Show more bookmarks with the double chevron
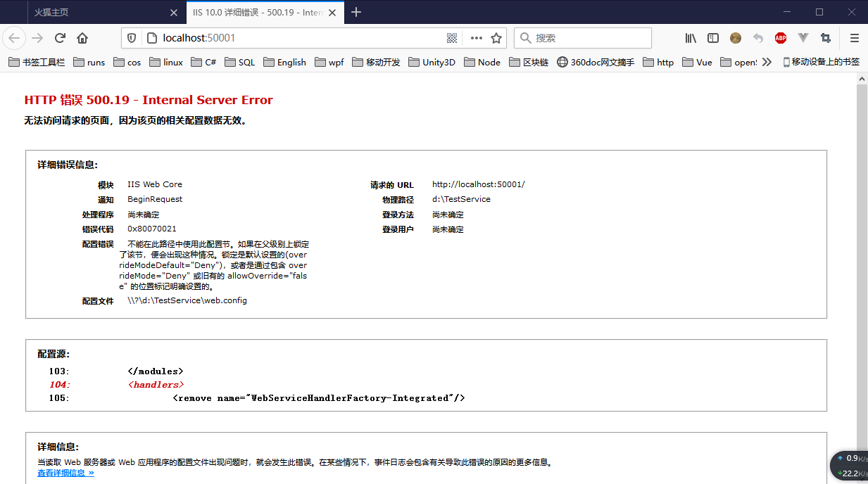Viewport: 868px width, 484px height. pyautogui.click(x=767, y=62)
